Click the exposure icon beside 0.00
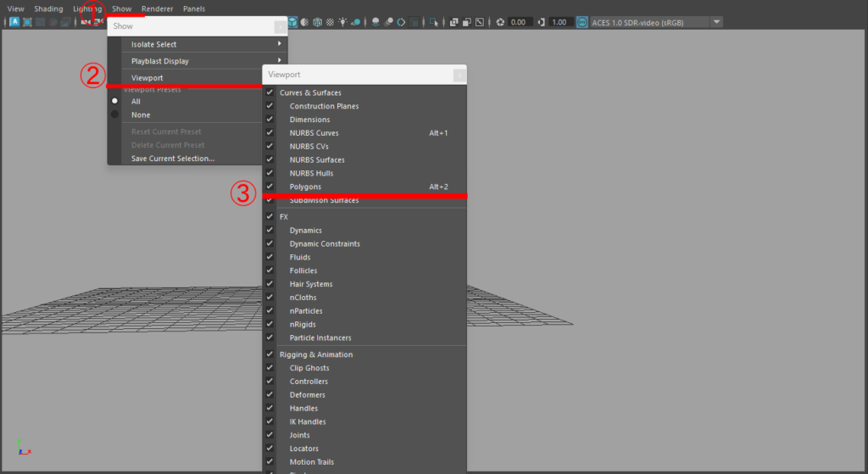868x474 pixels. coord(500,22)
